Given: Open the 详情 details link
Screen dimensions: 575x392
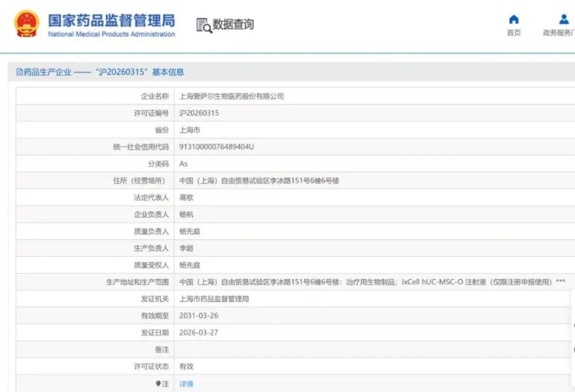Looking at the screenshot, I should pyautogui.click(x=186, y=383).
